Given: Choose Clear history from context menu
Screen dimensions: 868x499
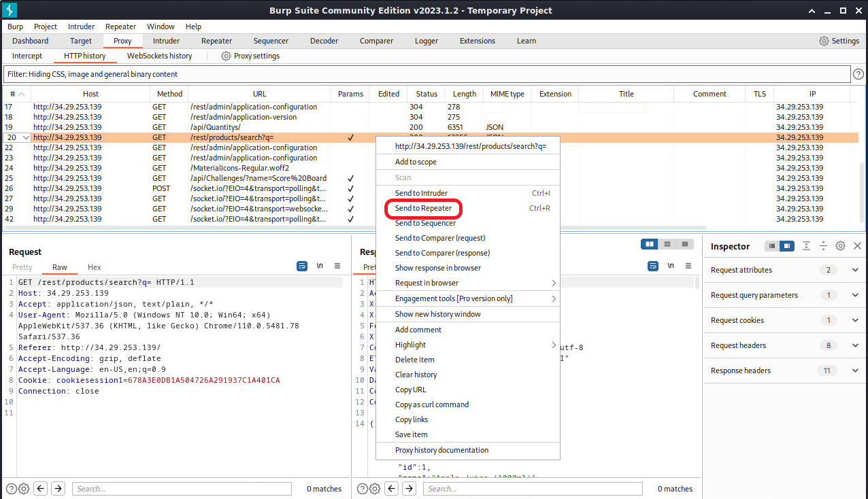Looking at the screenshot, I should (x=468, y=375).
